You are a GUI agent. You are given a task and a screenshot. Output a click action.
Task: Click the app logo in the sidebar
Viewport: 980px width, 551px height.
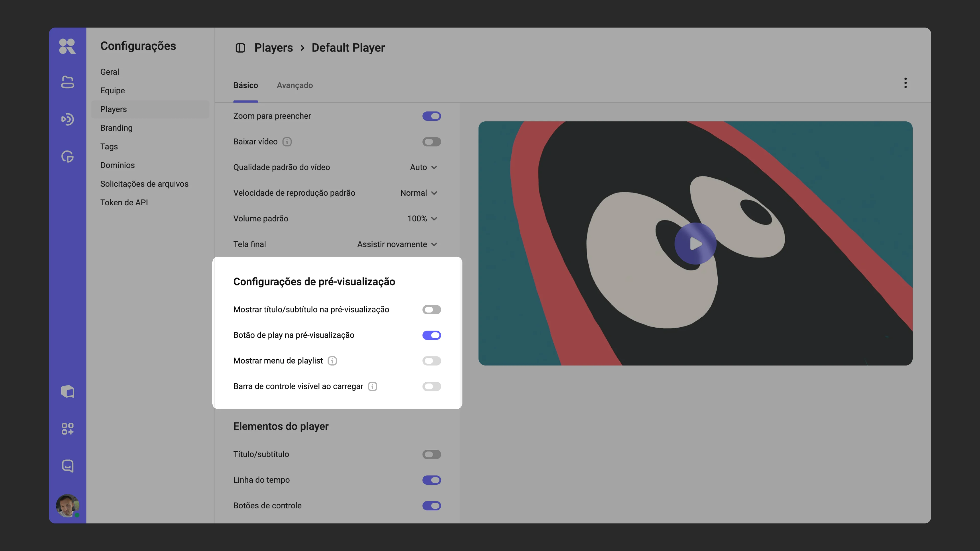coord(67,46)
